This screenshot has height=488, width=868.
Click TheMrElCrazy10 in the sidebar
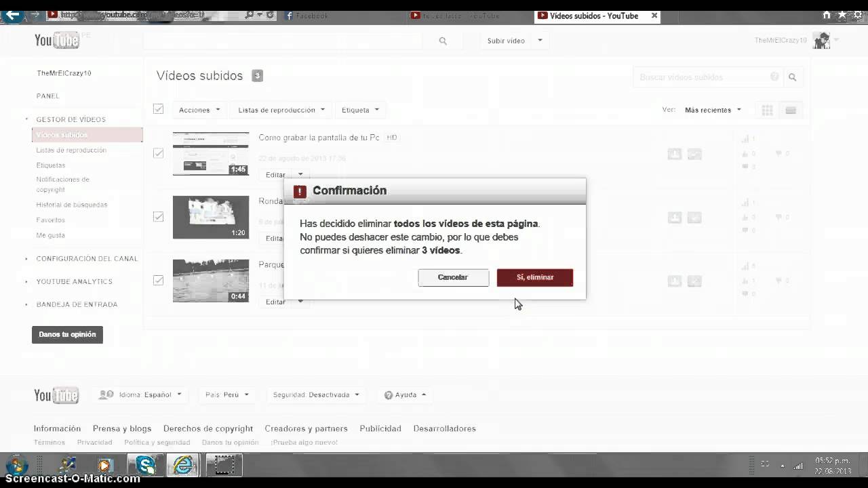(x=64, y=73)
